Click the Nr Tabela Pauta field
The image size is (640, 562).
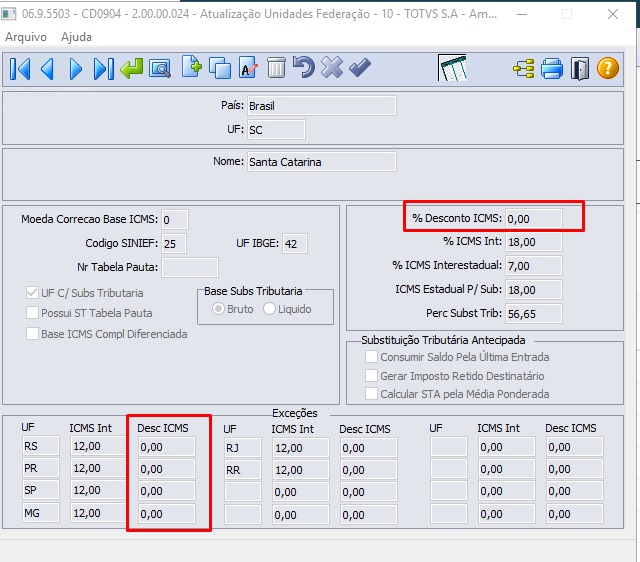[x=190, y=267]
